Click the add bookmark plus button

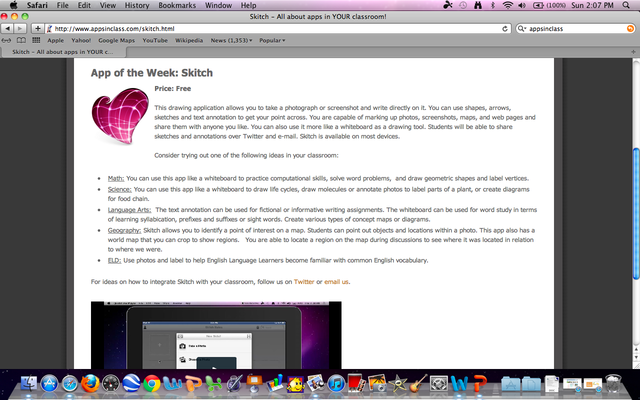pos(38,29)
